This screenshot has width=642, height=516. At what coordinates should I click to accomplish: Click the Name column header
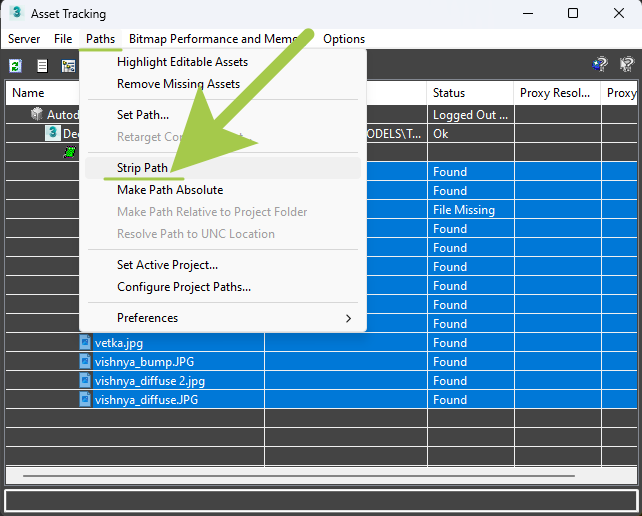coord(43,93)
